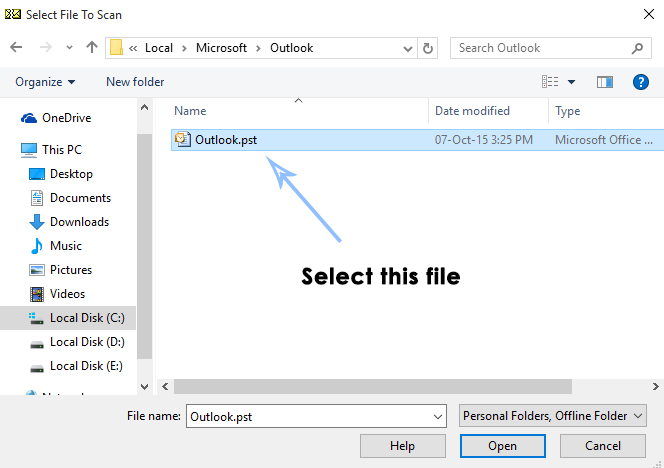This screenshot has width=664, height=468.
Task: Click the horizontal scrollbar thumb
Action: [x=373, y=386]
